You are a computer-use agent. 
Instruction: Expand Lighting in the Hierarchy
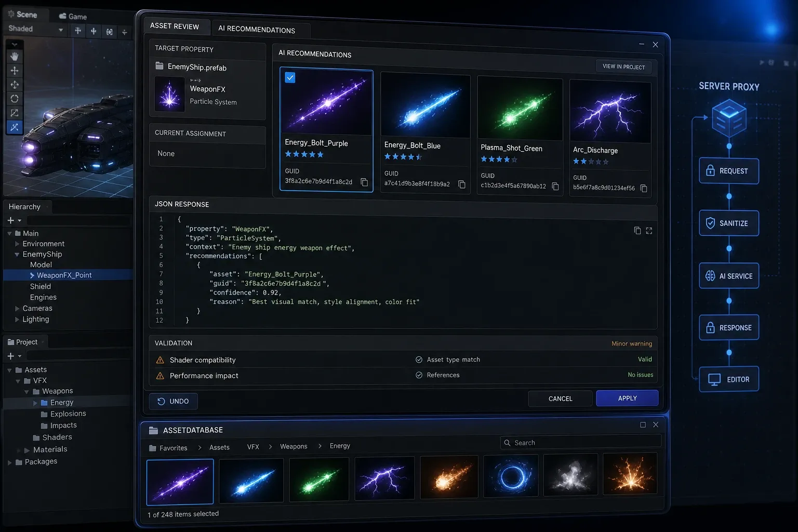[x=17, y=320]
